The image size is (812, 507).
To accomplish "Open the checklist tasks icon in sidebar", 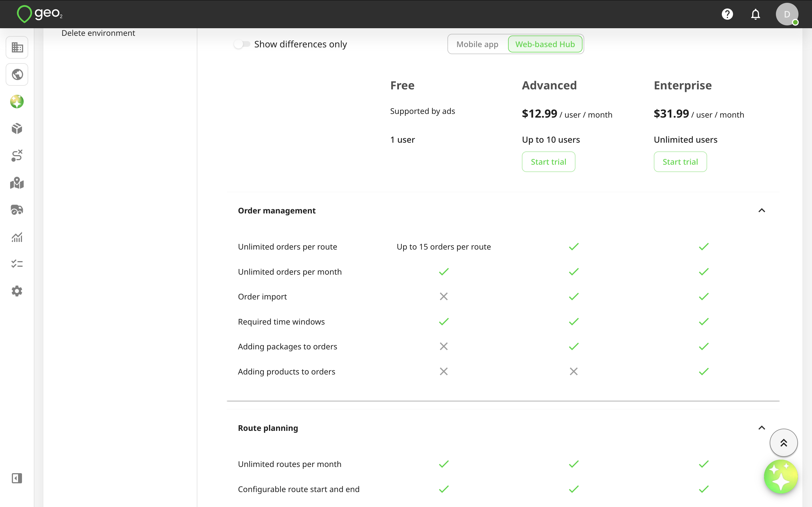I will point(17,264).
